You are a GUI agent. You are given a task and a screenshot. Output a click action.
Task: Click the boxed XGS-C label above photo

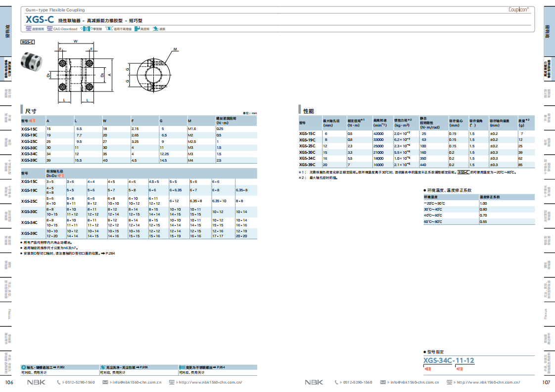point(28,42)
